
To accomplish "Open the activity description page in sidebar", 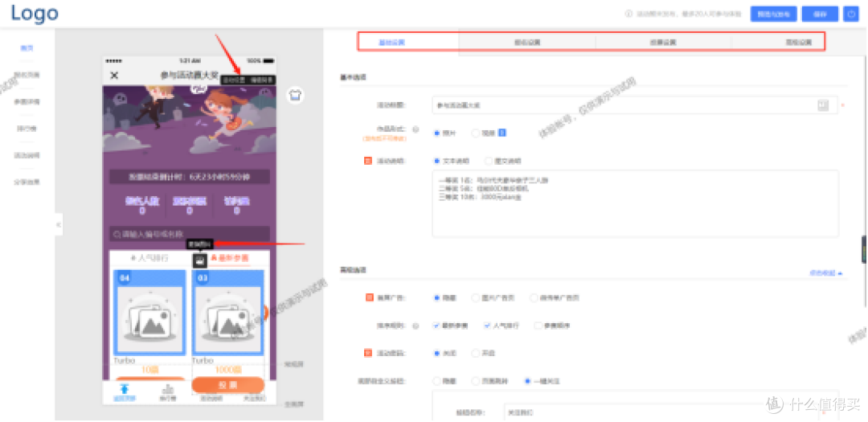I will coord(27,155).
